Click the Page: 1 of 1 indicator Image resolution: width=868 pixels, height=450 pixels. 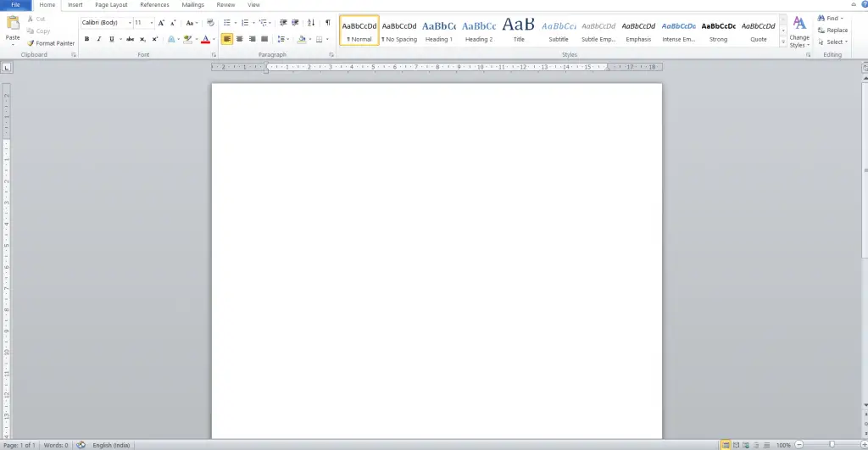[x=19, y=445]
